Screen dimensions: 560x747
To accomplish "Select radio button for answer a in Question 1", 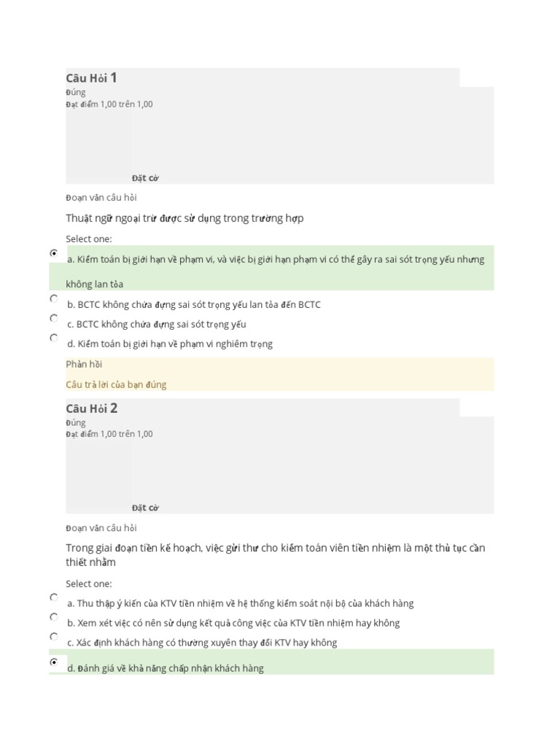I will pos(54,252).
